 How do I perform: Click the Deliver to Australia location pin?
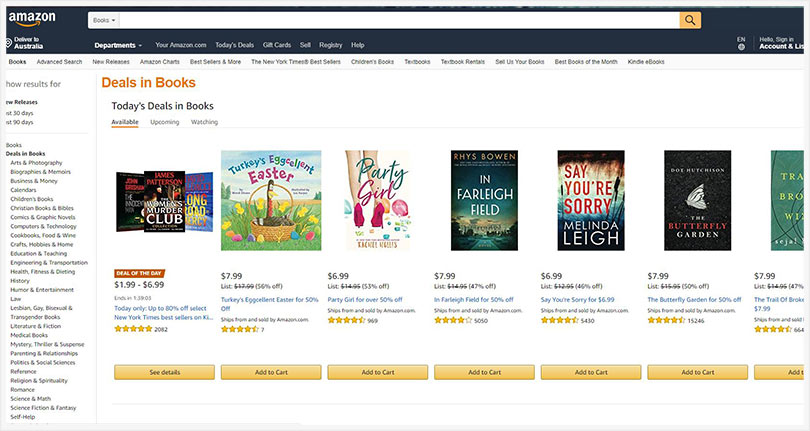click(x=9, y=43)
